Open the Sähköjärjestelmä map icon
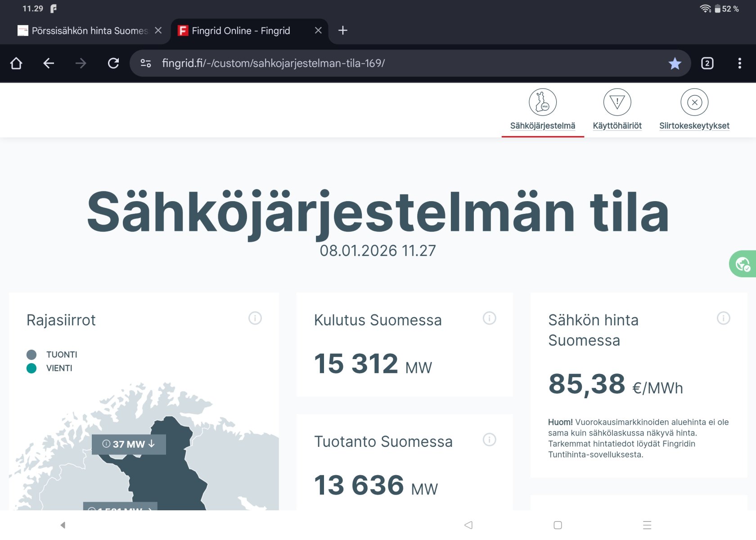The width and height of the screenshot is (756, 540). coord(542,103)
